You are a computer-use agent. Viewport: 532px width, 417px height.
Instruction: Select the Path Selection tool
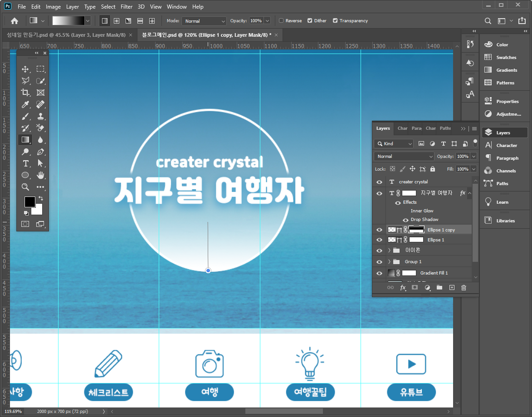coord(40,163)
